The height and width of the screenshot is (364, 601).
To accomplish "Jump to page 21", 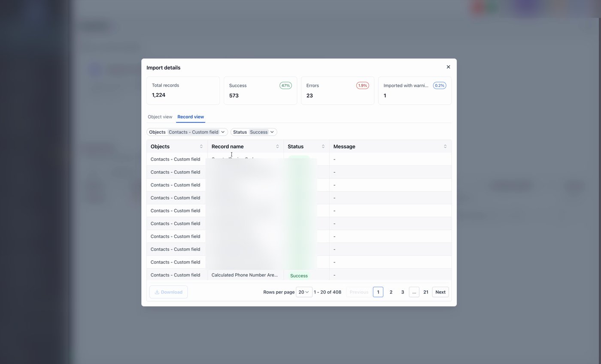I will 425,292.
